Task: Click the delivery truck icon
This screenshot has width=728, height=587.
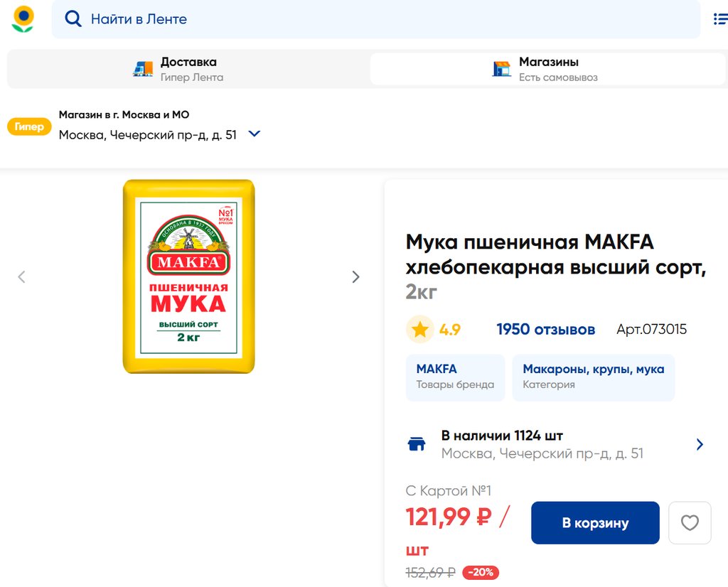Action: pyautogui.click(x=143, y=69)
